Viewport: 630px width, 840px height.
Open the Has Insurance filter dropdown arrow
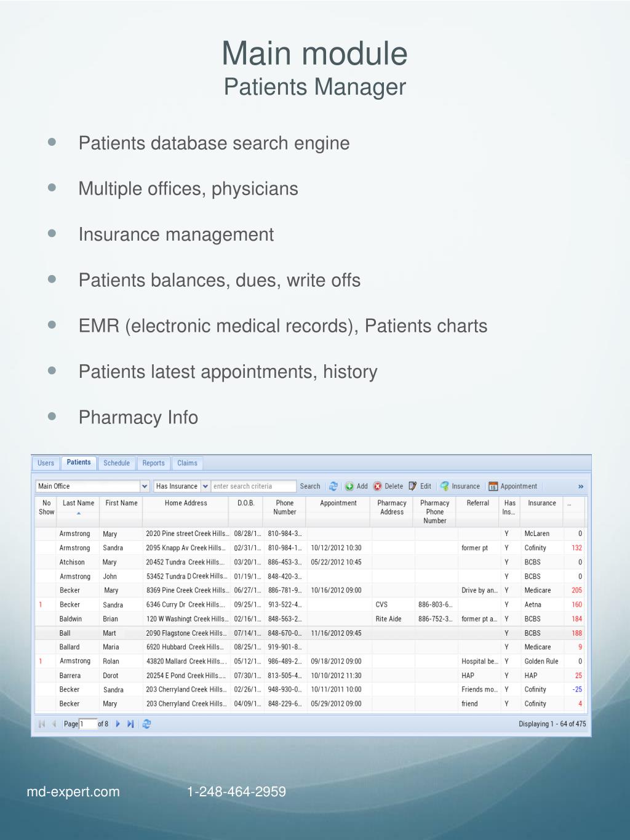click(205, 486)
